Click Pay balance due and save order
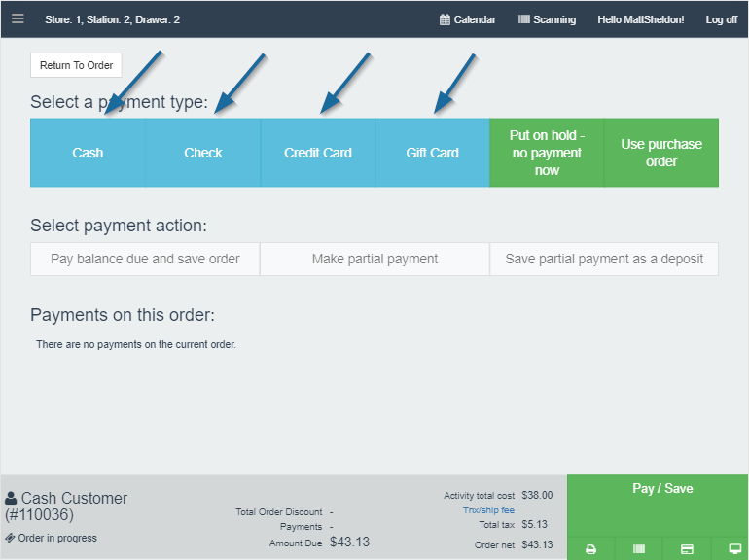 (x=145, y=259)
